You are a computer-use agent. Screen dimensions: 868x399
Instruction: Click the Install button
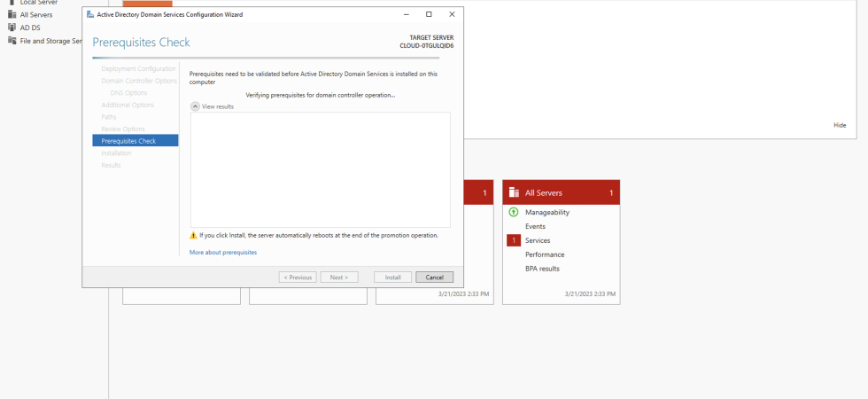click(x=393, y=277)
